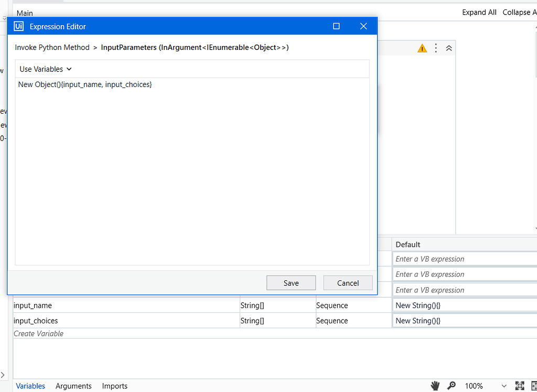This screenshot has width=537, height=392.
Task: Expand the collapsed panel arrow at bottom left
Action: 4,375
